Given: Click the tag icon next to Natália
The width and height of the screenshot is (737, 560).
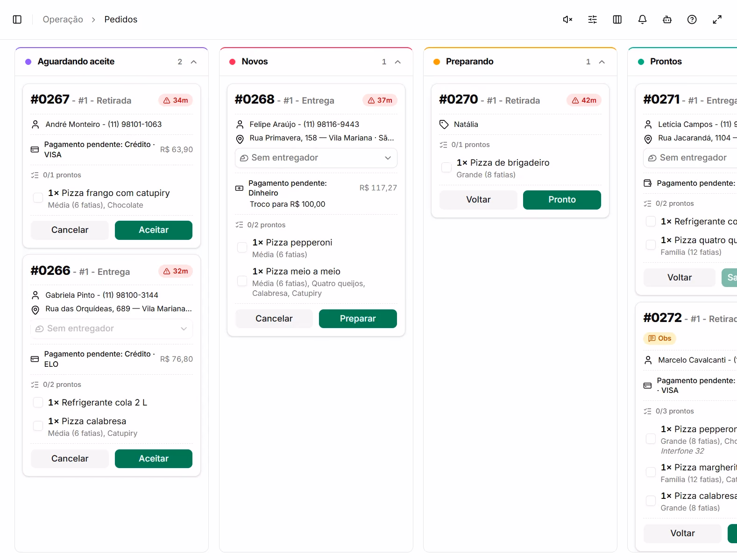Looking at the screenshot, I should click(x=444, y=125).
